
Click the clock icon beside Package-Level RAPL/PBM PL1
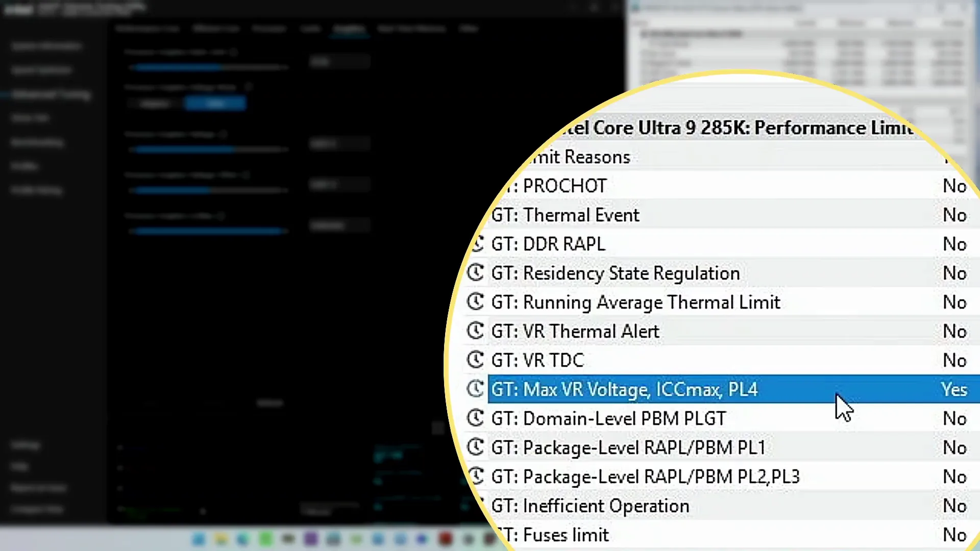click(475, 447)
